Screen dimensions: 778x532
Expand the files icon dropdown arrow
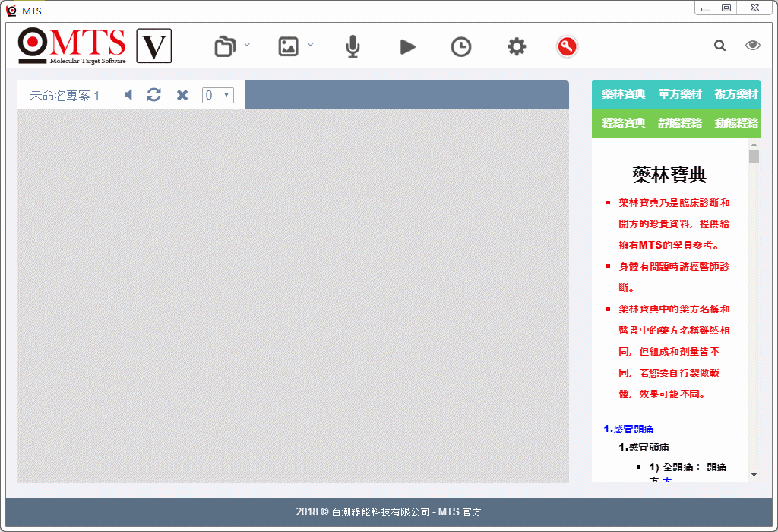(x=247, y=46)
